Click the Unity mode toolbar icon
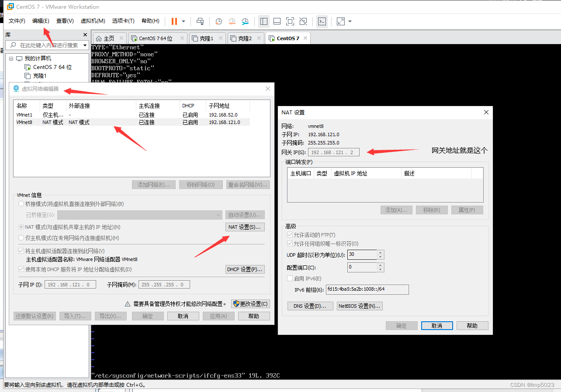 [303, 21]
